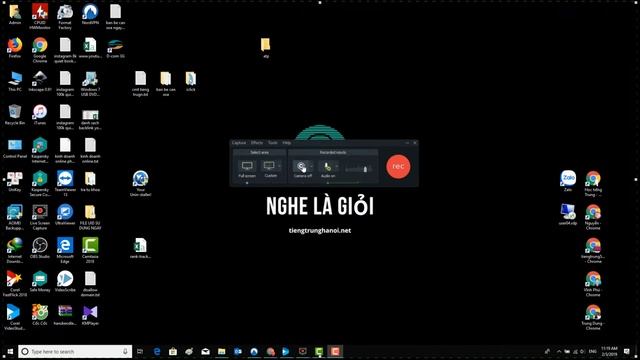Select the Internet Download Manager shortcut

15,250
